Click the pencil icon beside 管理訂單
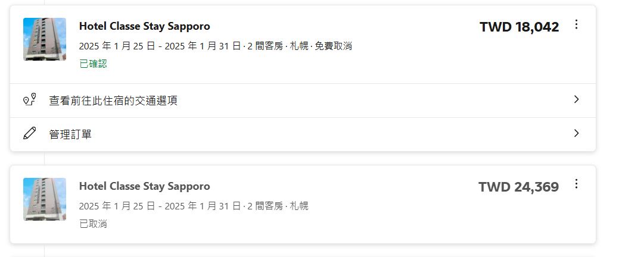The height and width of the screenshot is (257, 644). click(29, 133)
